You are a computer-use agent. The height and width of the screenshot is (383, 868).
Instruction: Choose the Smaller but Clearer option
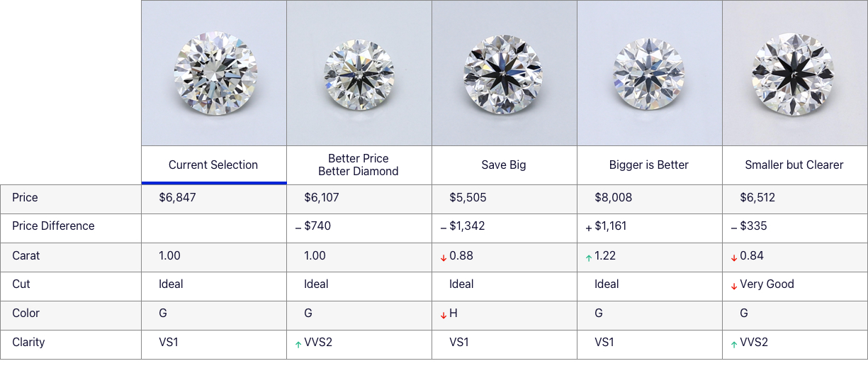[794, 165]
